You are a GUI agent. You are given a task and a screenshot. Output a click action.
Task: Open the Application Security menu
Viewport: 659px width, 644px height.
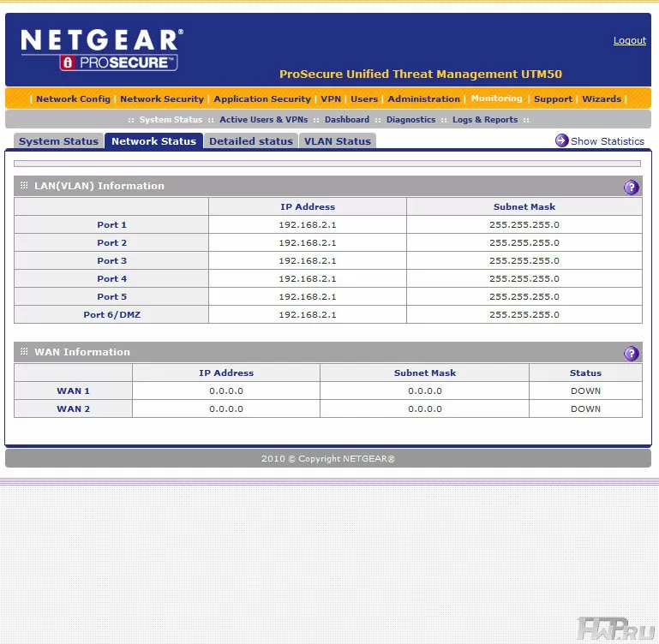(x=262, y=98)
